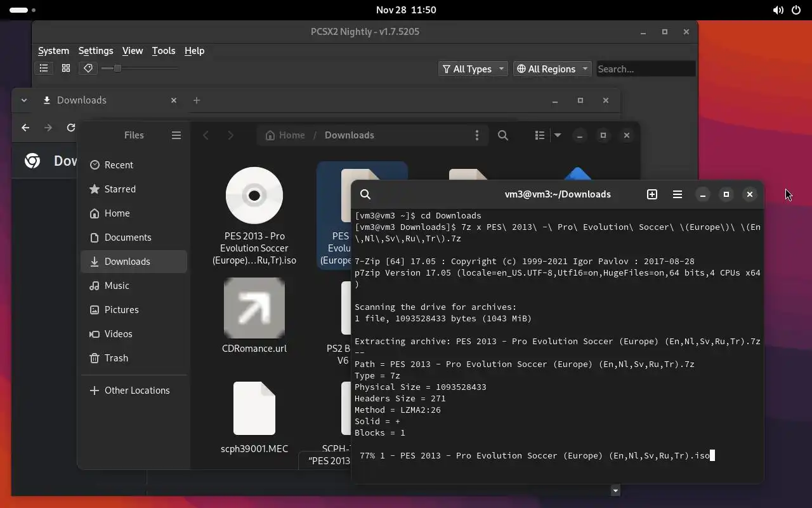Image resolution: width=812 pixels, height=508 pixels.
Task: Open the Files sidebar hamburger menu
Action: point(176,135)
